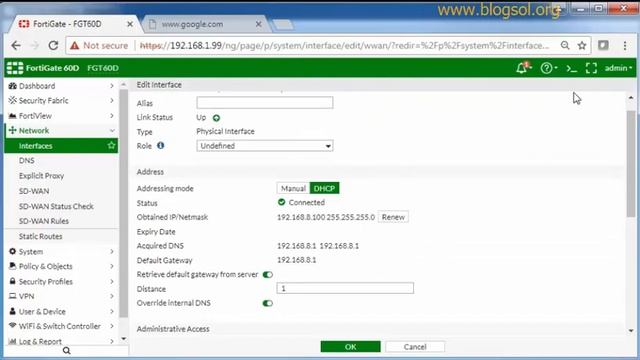Open Static Routes item
The width and height of the screenshot is (640, 360).
pyautogui.click(x=40, y=236)
